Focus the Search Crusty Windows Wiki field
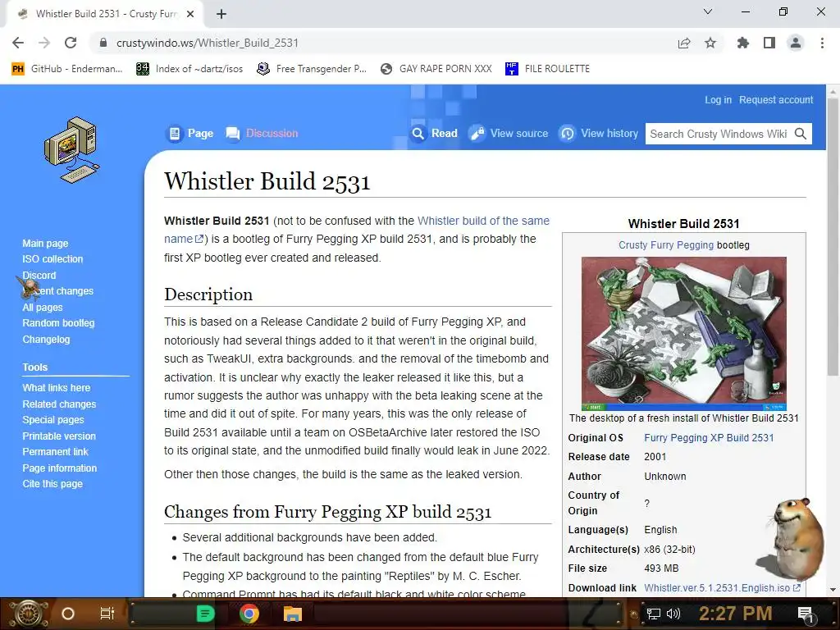Image resolution: width=840 pixels, height=630 pixels. click(x=718, y=134)
